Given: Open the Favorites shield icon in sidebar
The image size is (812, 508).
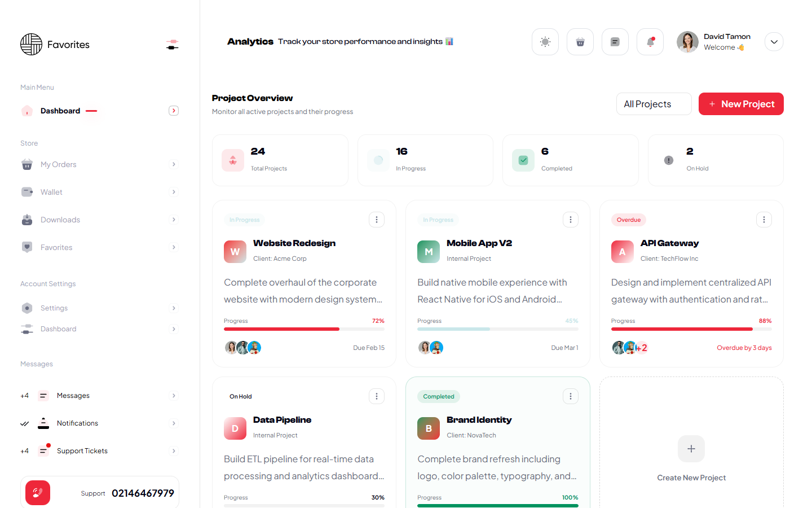Looking at the screenshot, I should 27,247.
